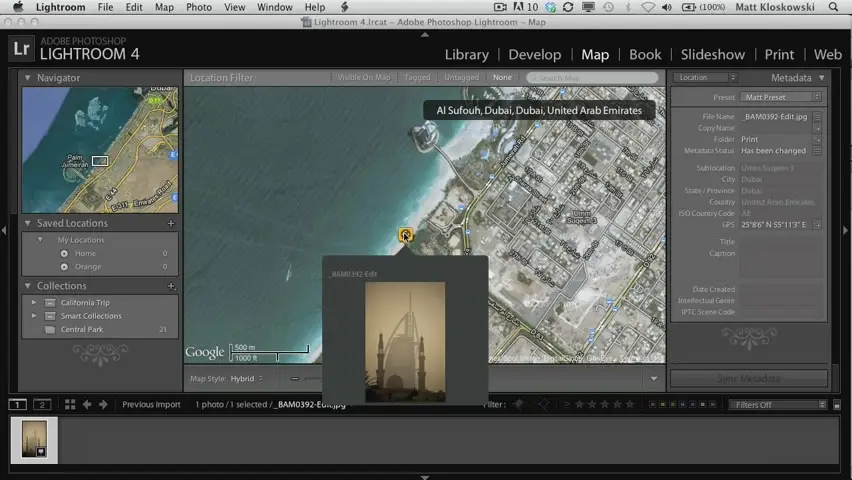The width and height of the screenshot is (852, 480).
Task: Click the GPS arrow icon
Action: point(817,225)
